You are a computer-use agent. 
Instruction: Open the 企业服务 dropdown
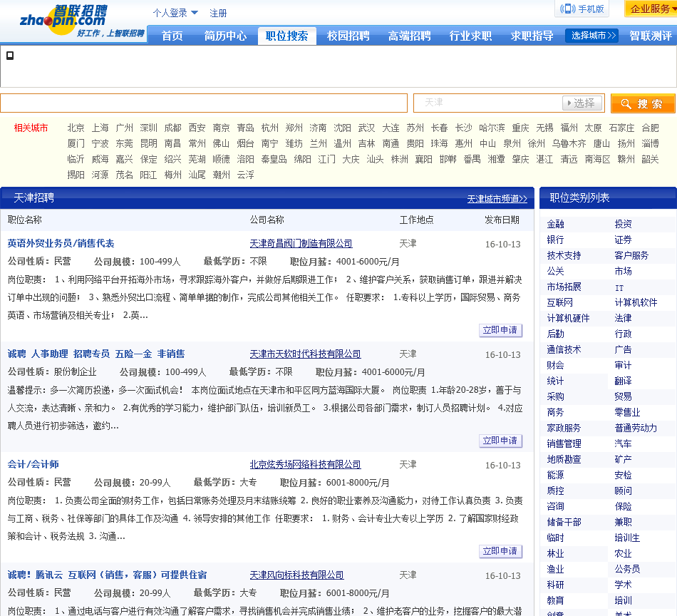pyautogui.click(x=651, y=9)
